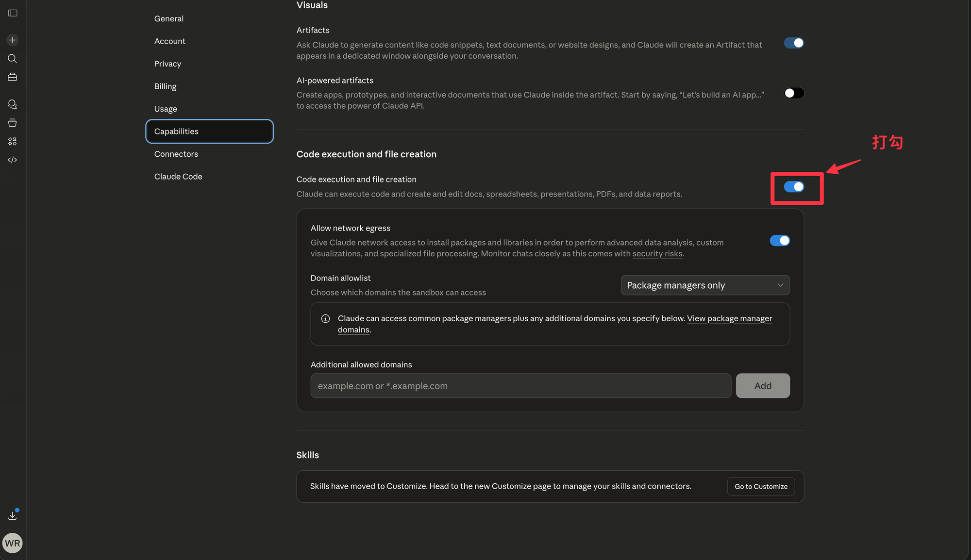Enable the AI-powered artifacts toggle
This screenshot has height=560, width=971.
(x=794, y=93)
